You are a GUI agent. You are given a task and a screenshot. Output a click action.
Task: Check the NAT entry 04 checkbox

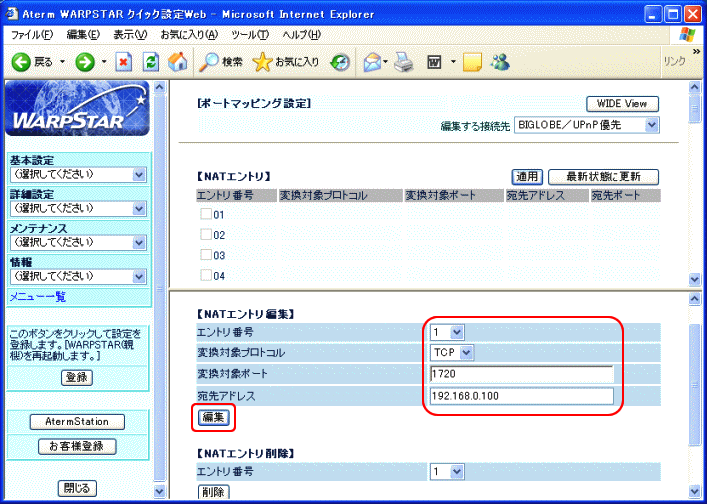[206, 276]
